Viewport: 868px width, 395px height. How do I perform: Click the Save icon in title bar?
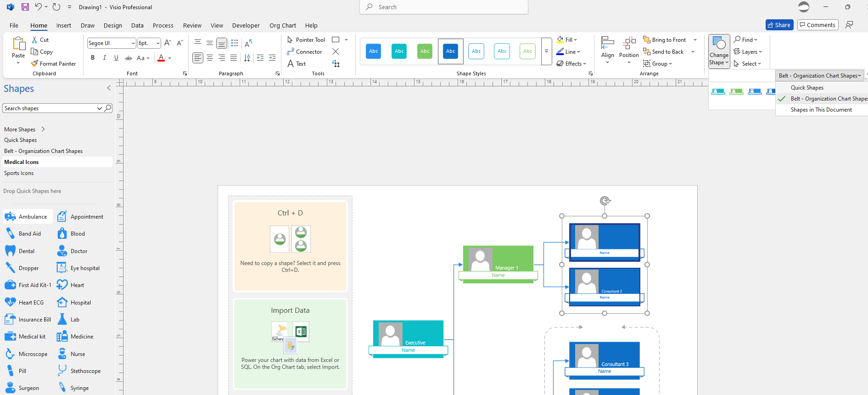[x=25, y=7]
